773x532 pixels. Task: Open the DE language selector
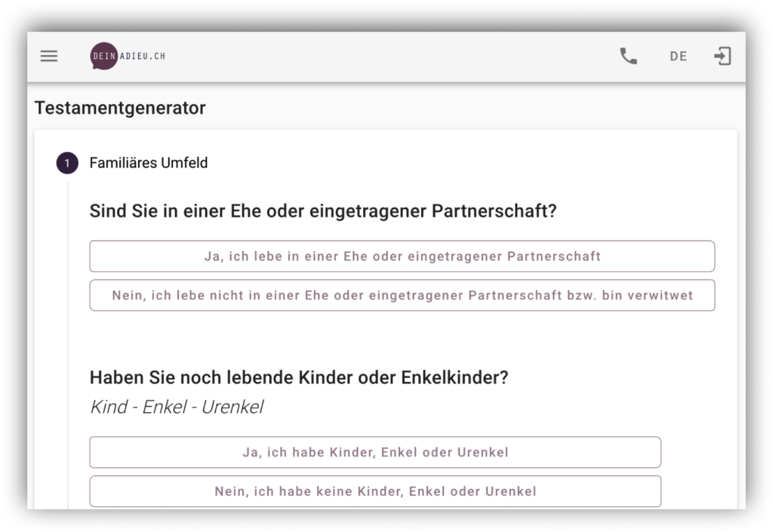click(678, 57)
